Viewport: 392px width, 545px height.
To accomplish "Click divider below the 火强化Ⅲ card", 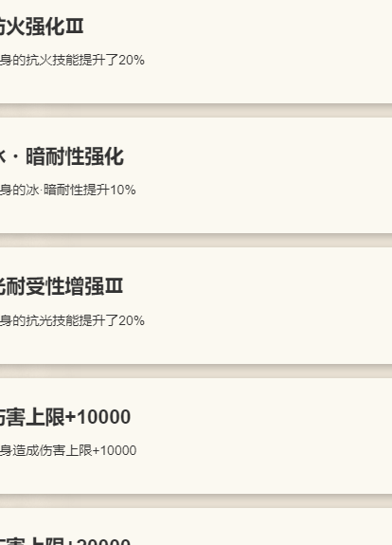I will tap(196, 111).
